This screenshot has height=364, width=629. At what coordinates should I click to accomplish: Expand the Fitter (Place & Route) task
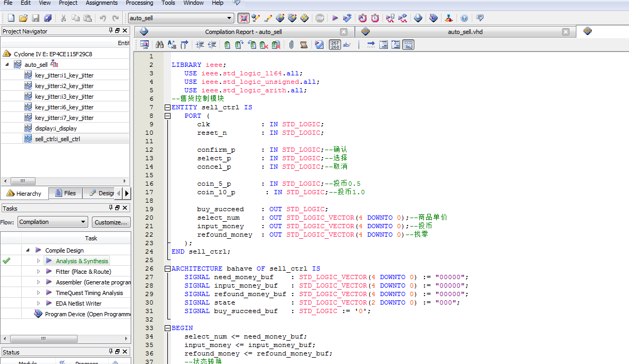tap(38, 272)
